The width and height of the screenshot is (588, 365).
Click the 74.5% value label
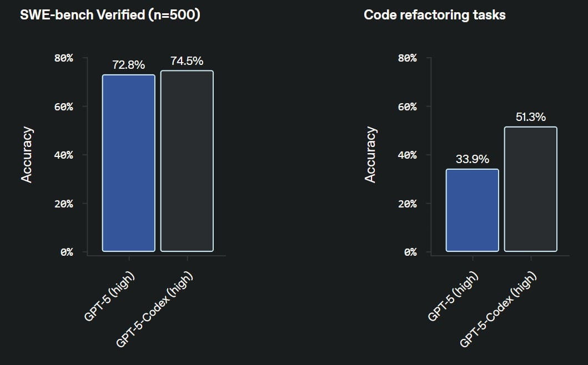tap(187, 60)
